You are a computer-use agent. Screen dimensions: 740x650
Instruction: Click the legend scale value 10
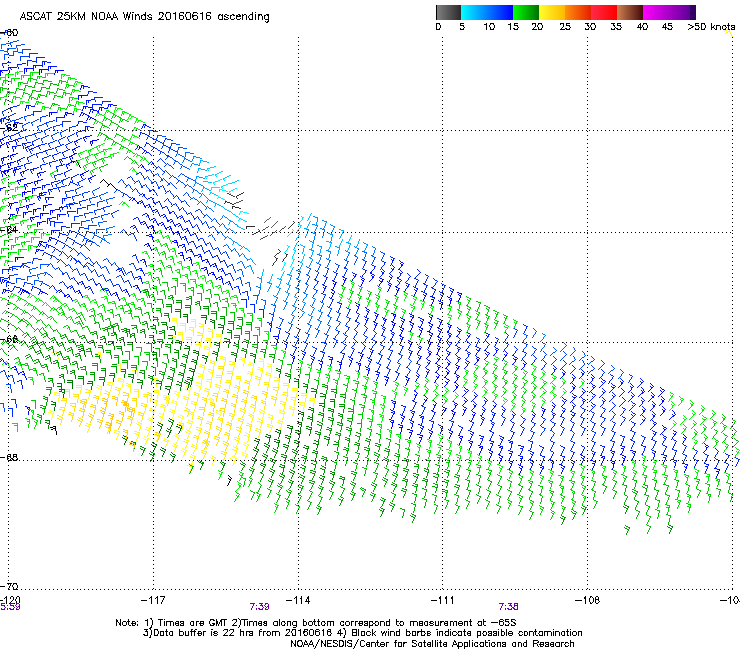coord(489,27)
